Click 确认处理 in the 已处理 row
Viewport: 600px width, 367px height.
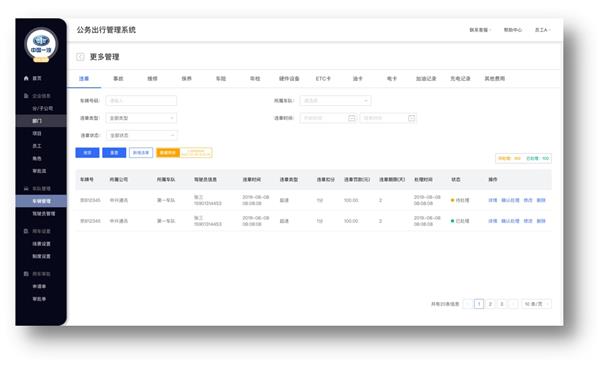click(510, 221)
